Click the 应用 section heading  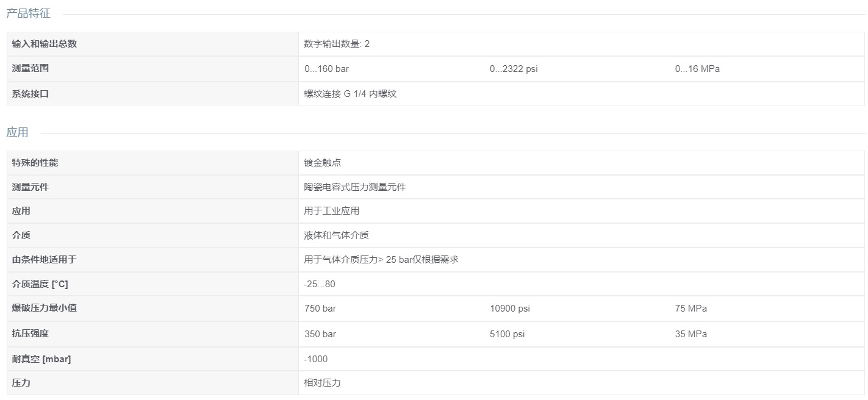point(17,132)
